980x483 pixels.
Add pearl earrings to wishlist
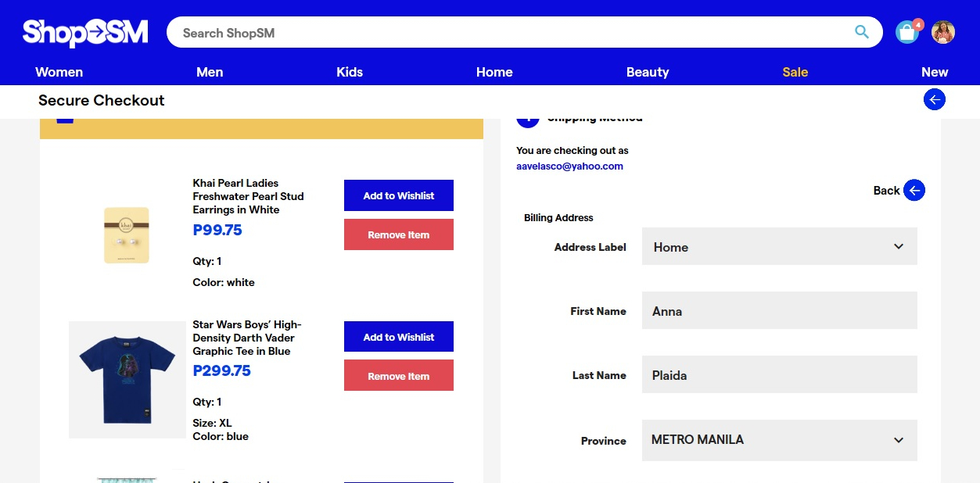coord(399,195)
